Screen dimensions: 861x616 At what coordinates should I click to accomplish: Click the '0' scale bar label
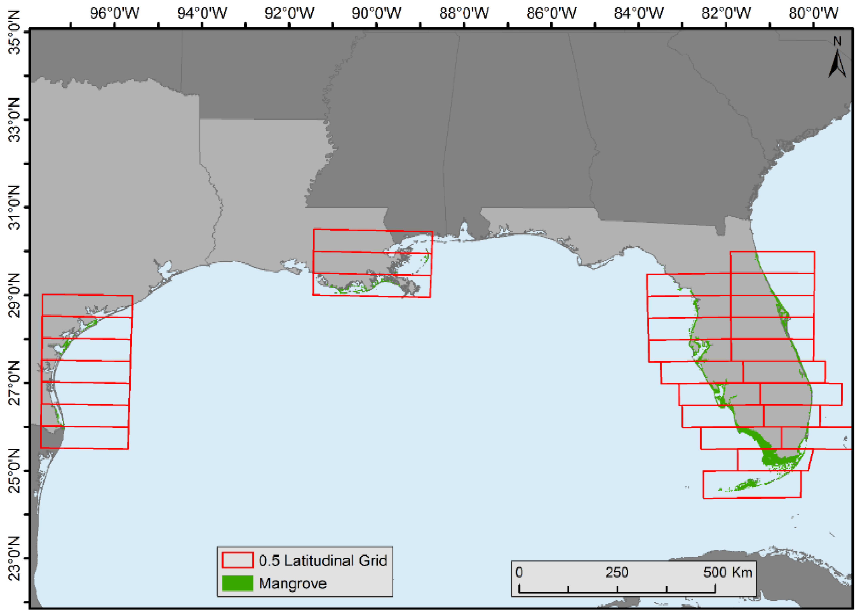point(519,572)
